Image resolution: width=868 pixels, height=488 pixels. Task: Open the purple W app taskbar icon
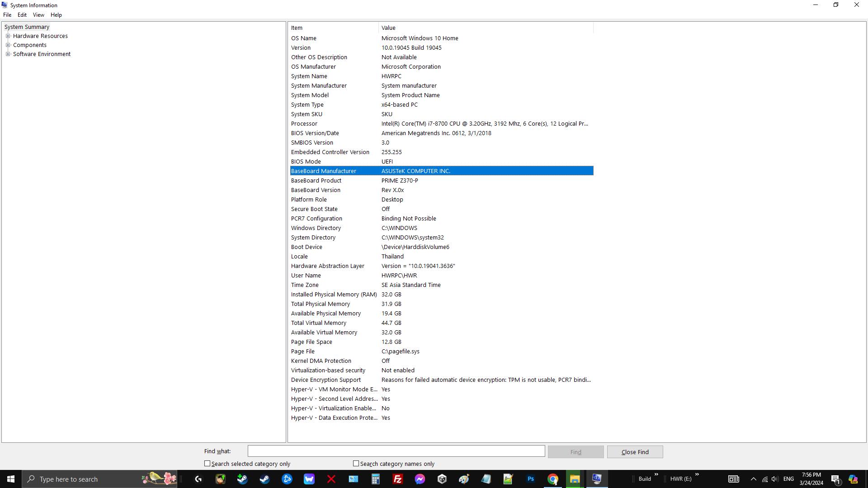pos(309,479)
